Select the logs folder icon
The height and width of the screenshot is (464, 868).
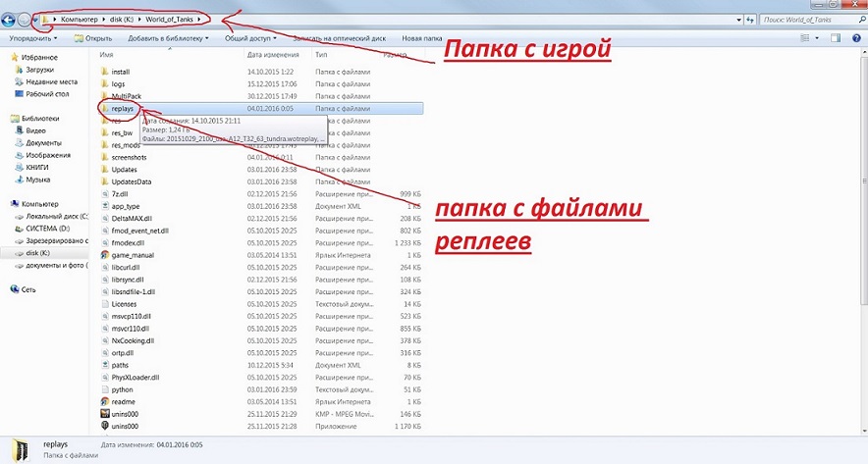click(x=105, y=84)
